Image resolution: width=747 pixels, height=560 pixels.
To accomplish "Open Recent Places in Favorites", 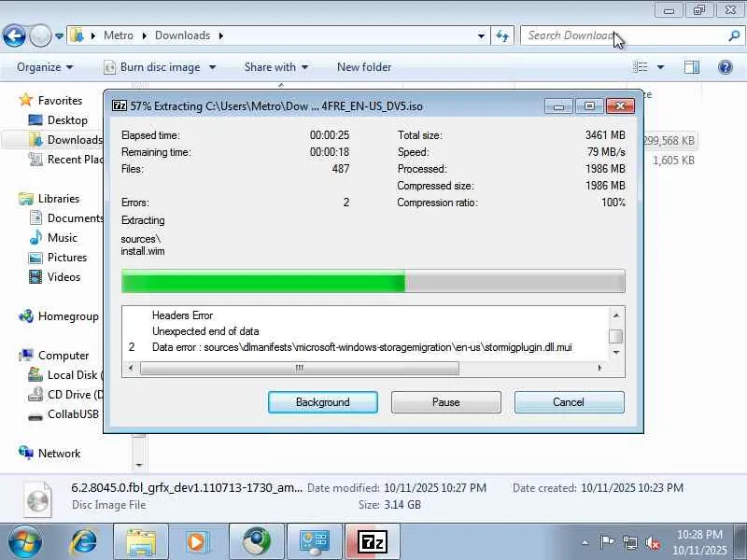I will (x=65, y=159).
